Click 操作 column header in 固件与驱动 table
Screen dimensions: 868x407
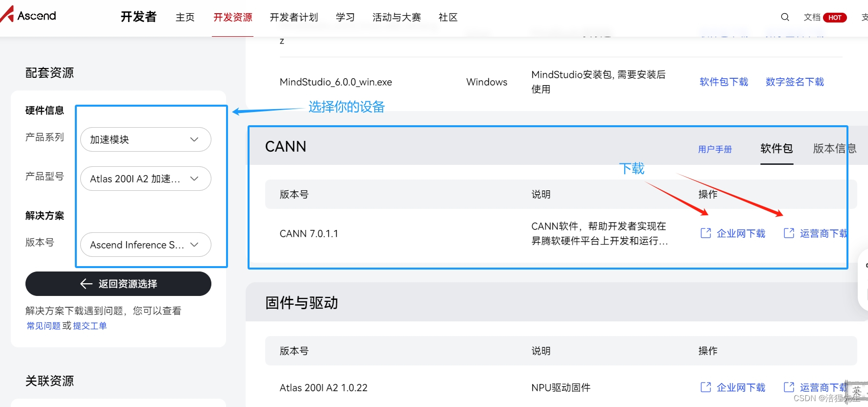[x=708, y=351]
